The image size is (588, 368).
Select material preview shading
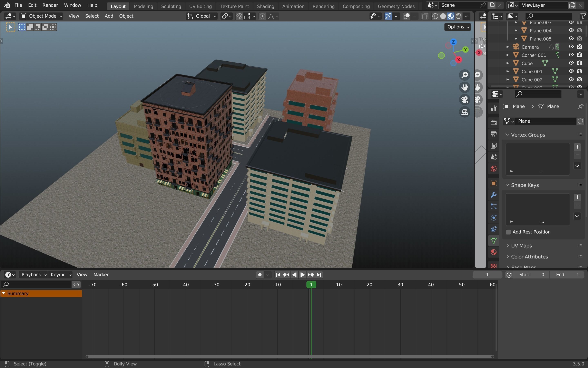451,16
